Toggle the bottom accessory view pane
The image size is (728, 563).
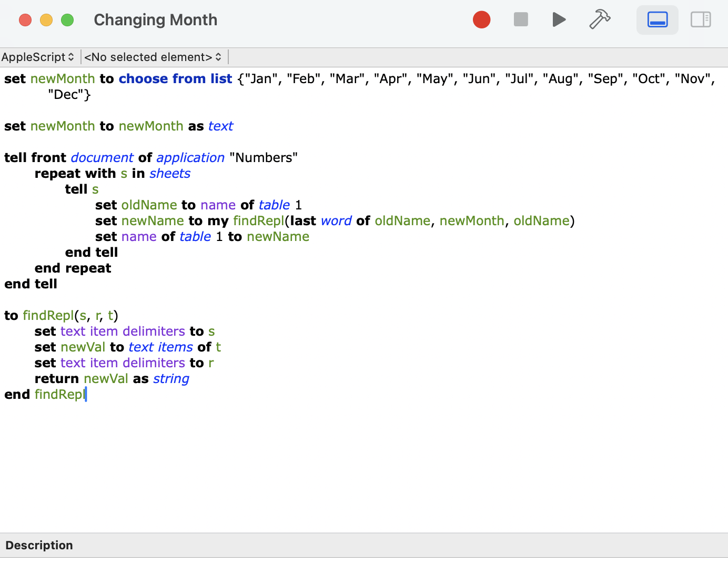[x=658, y=20]
